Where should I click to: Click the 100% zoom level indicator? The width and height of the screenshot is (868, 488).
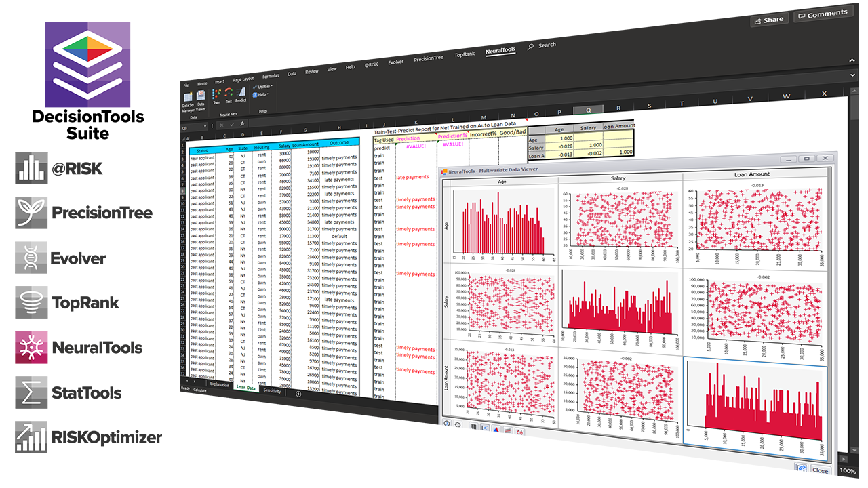848,471
